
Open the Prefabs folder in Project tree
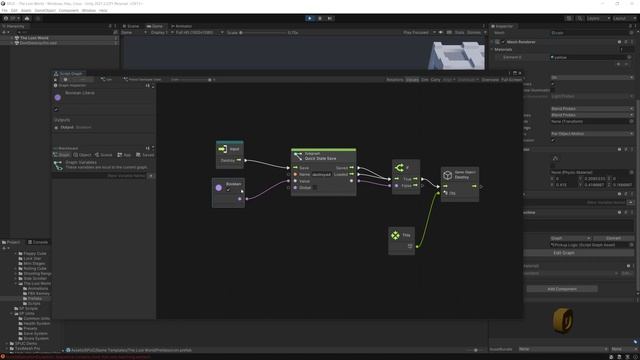pyautogui.click(x=35, y=299)
